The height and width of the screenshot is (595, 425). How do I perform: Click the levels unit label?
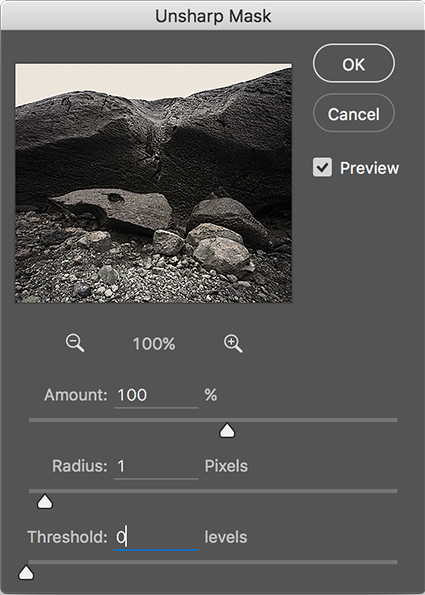tap(226, 537)
